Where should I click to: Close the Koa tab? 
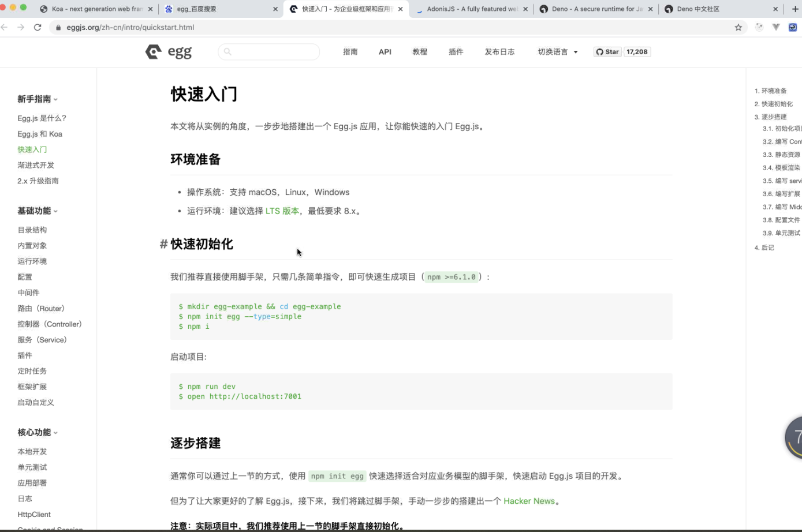pos(150,9)
